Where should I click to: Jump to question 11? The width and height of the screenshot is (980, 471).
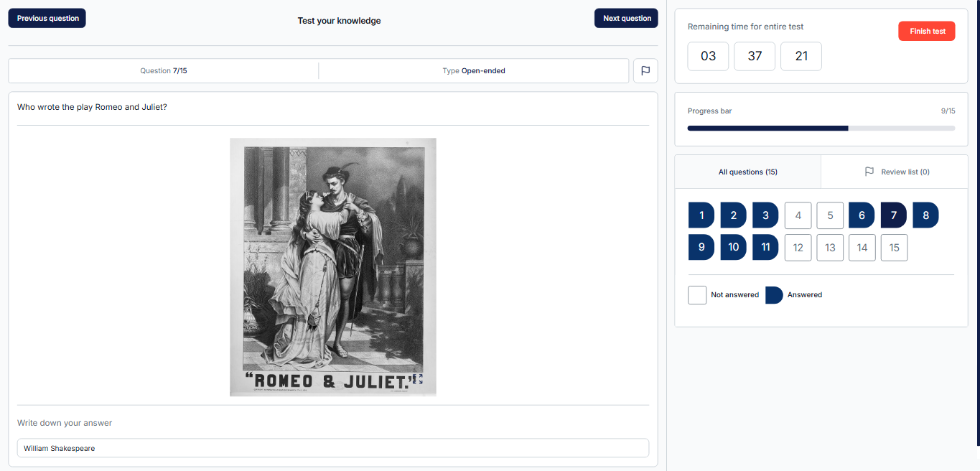pos(765,248)
